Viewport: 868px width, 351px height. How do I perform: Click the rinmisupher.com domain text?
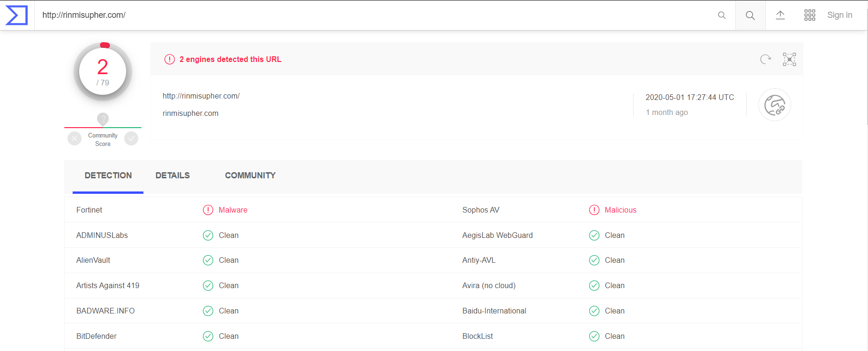pos(190,113)
